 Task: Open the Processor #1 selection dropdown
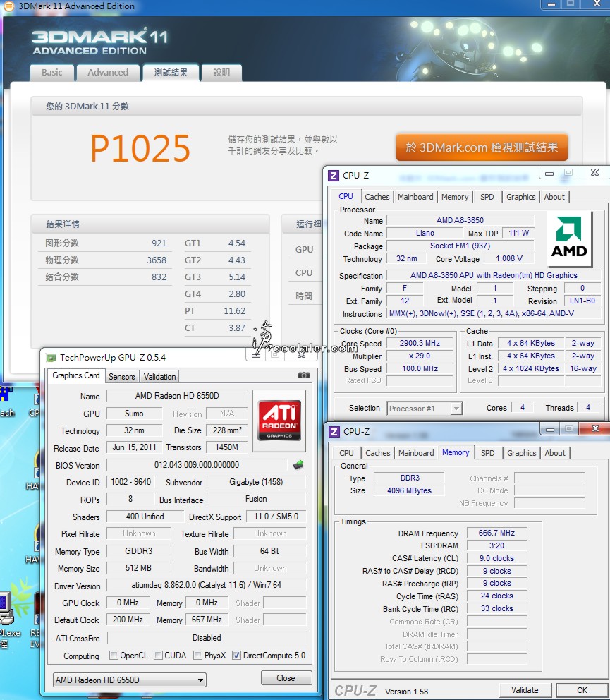[425, 409]
